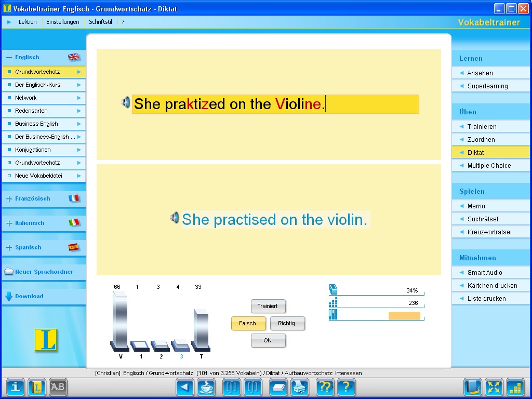Select Ansehen under Lernen
This screenshot has height=399, width=532.
point(490,73)
